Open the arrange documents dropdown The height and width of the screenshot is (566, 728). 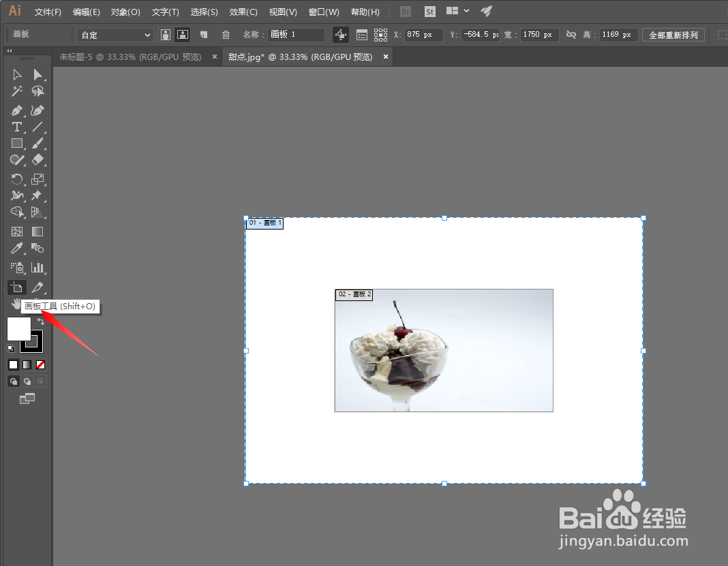tap(458, 11)
